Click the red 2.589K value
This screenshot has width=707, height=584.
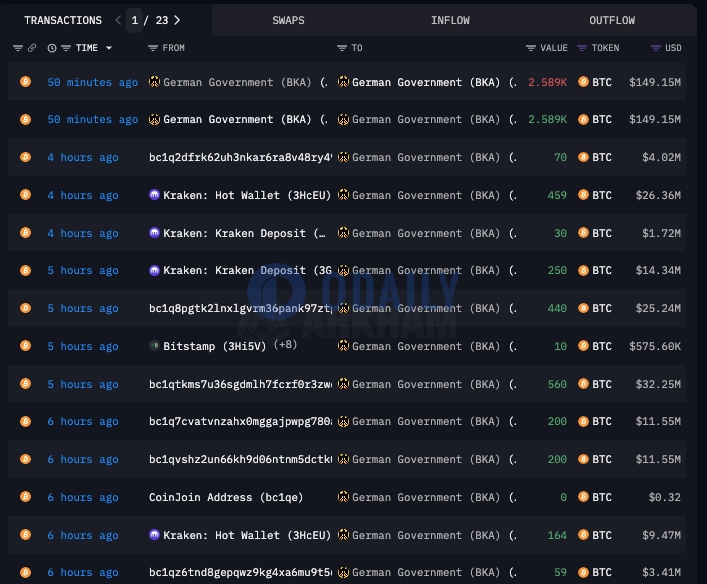pyautogui.click(x=547, y=83)
